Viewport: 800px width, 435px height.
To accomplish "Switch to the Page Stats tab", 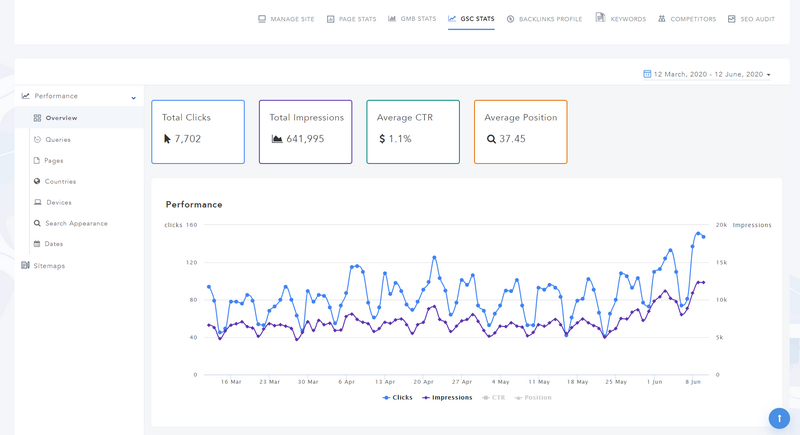I will pyautogui.click(x=352, y=19).
